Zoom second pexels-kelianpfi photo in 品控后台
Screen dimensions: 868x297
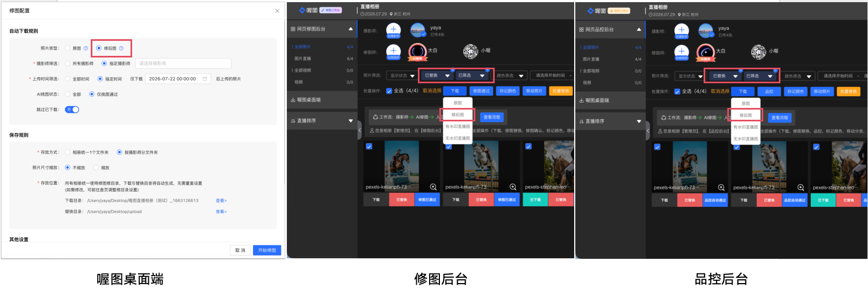[x=801, y=187]
